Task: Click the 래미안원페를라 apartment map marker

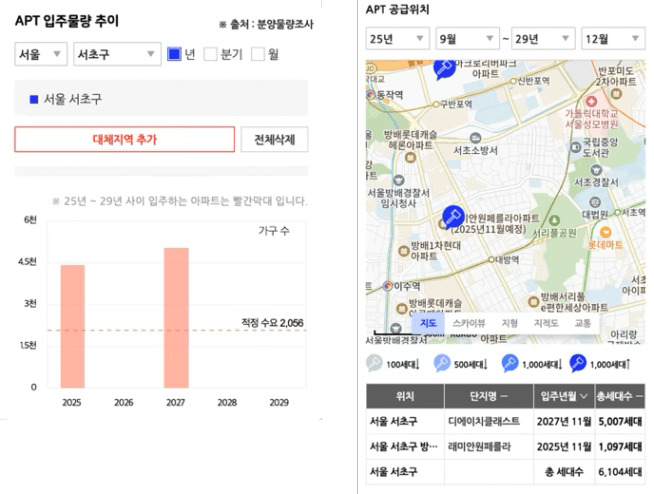Action: 453,216
